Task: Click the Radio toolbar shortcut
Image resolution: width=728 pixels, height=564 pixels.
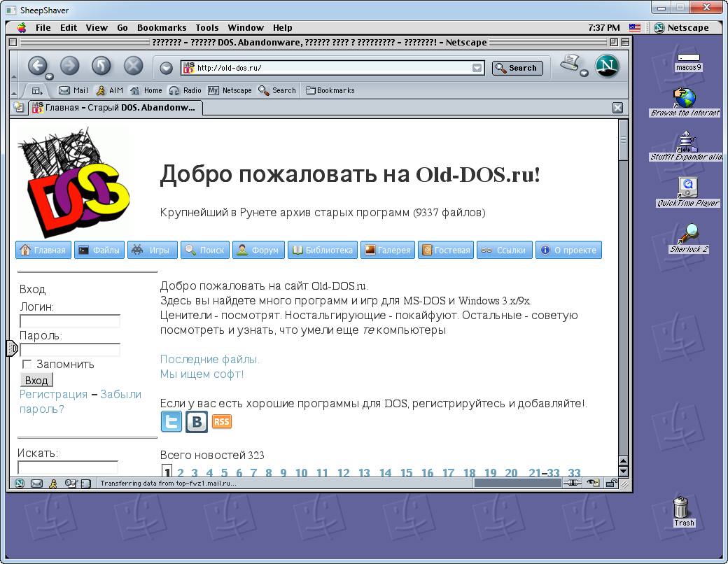Action: 186,90
